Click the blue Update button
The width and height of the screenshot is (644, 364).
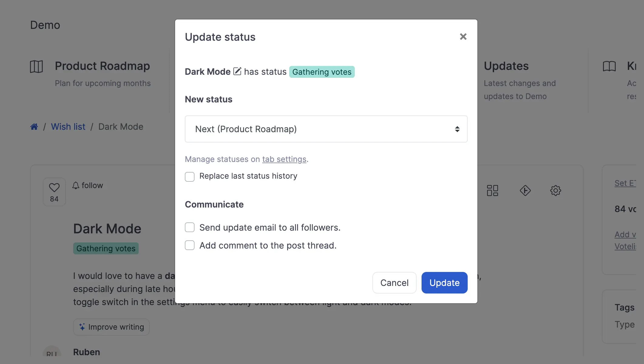(x=444, y=283)
